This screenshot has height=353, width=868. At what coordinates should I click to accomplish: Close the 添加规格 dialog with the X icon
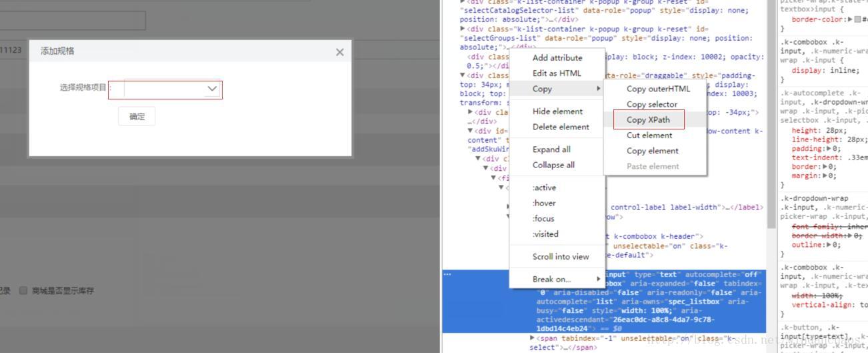pos(339,52)
